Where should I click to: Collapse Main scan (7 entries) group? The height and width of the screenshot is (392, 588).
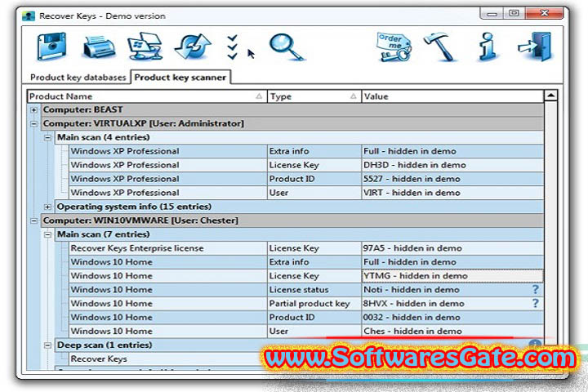click(x=47, y=234)
